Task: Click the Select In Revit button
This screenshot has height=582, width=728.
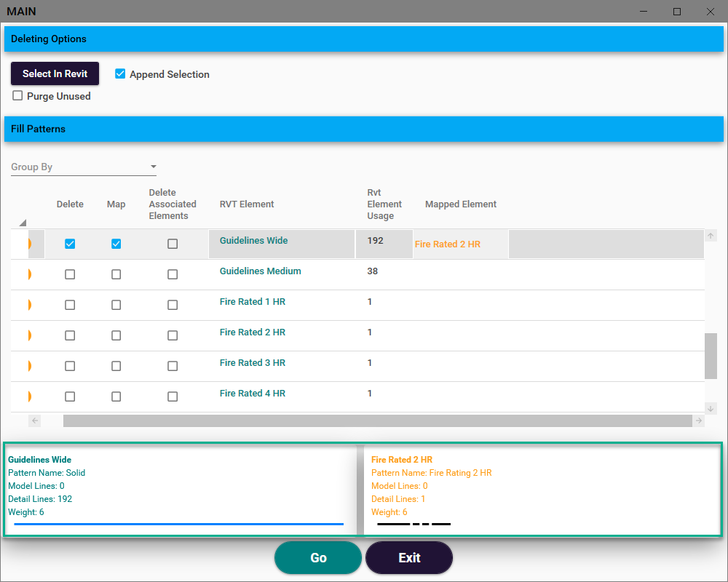Action: coord(55,73)
